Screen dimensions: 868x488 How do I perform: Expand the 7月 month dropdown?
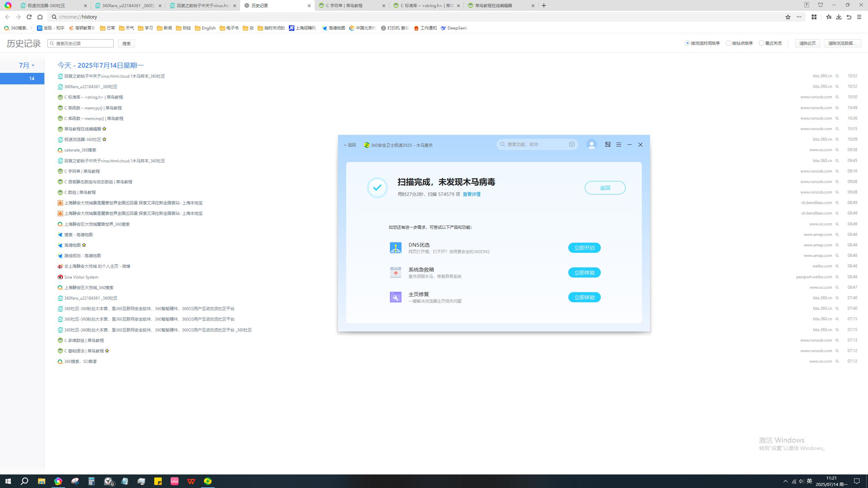click(27, 65)
